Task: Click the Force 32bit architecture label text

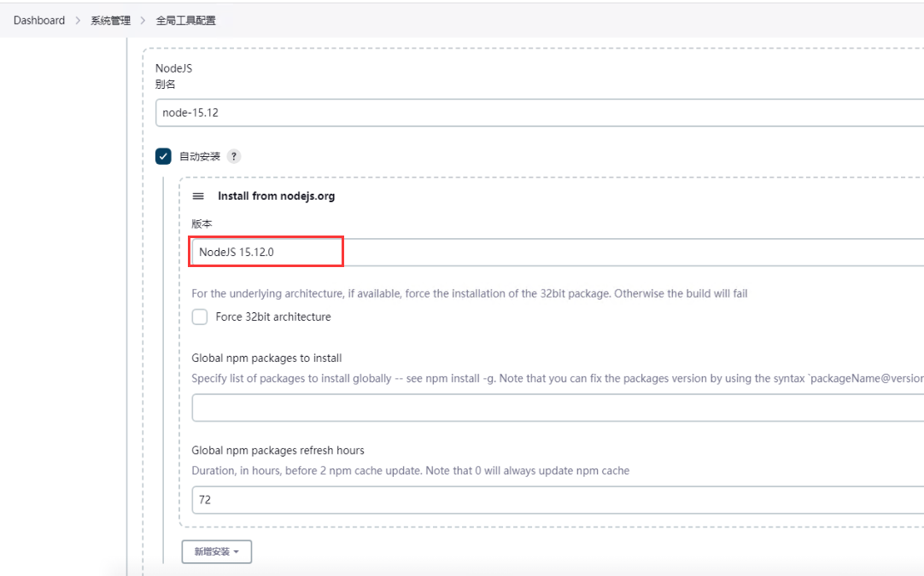Action: [273, 317]
